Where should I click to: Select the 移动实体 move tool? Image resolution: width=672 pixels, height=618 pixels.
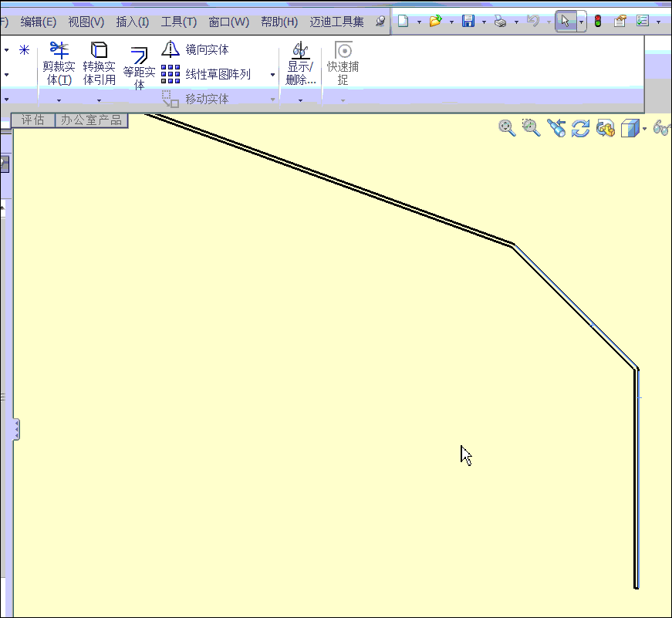pos(195,99)
